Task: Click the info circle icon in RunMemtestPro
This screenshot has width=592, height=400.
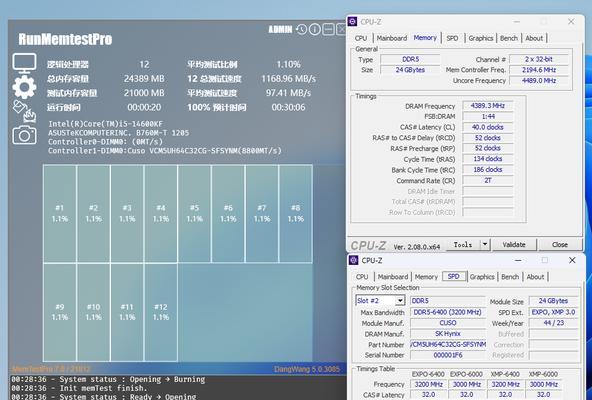Action: click(315, 29)
